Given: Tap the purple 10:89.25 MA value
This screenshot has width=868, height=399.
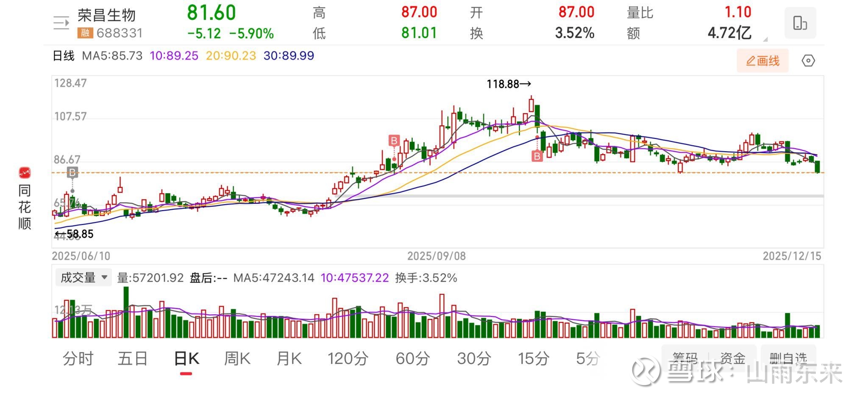Looking at the screenshot, I should [174, 56].
